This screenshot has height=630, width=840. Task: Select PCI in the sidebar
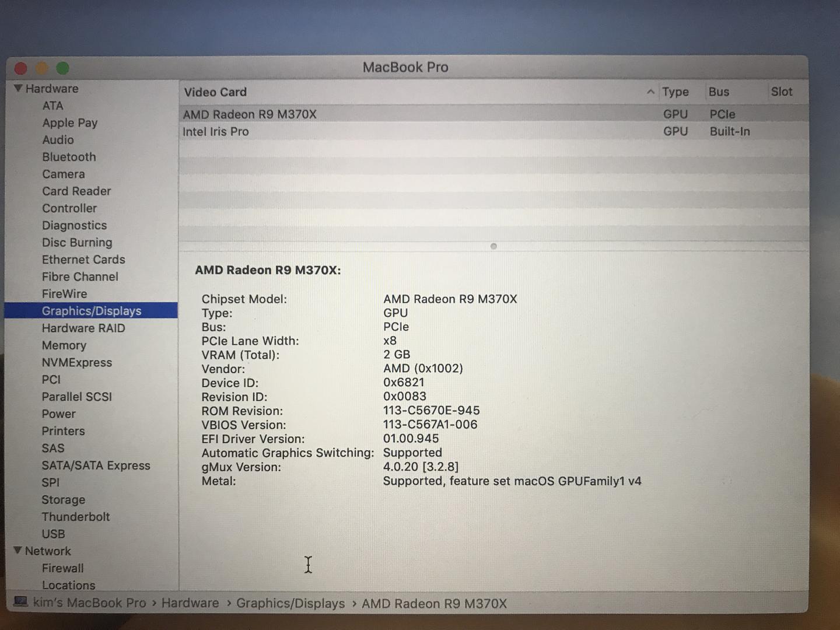51,380
